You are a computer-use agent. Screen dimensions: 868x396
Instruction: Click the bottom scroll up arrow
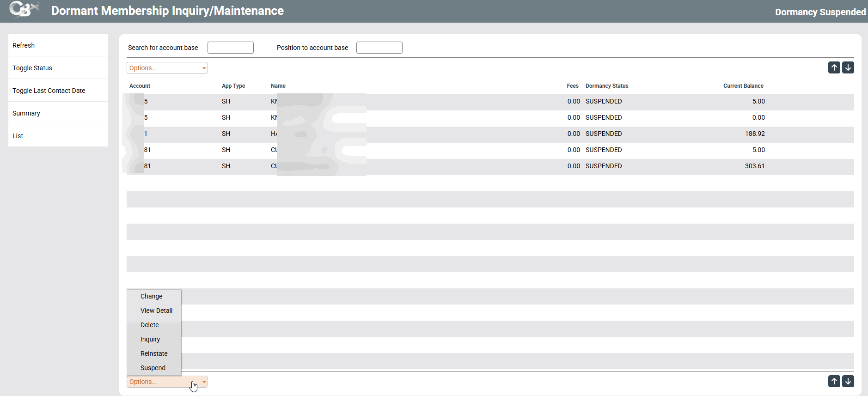(834, 381)
